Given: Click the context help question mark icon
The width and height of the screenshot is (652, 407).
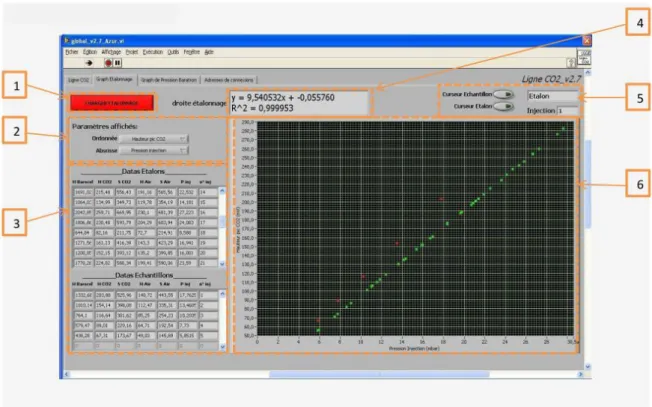Looking at the screenshot, I should click(x=571, y=63).
